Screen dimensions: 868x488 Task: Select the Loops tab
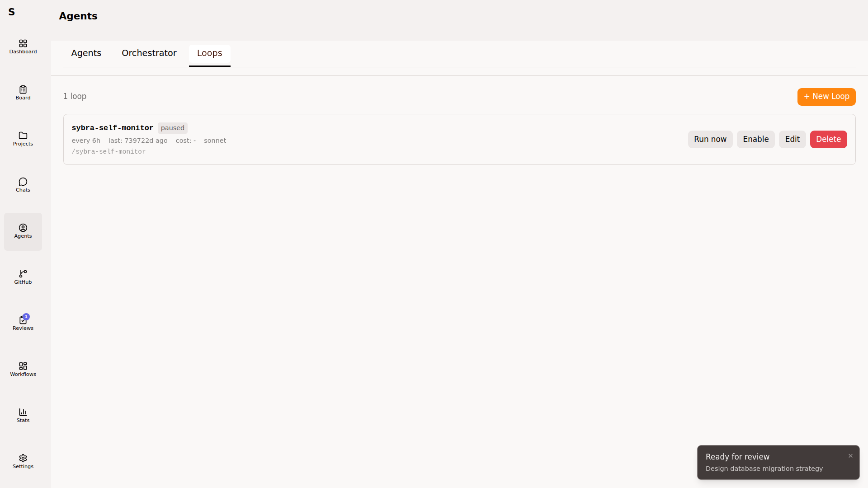pyautogui.click(x=209, y=53)
